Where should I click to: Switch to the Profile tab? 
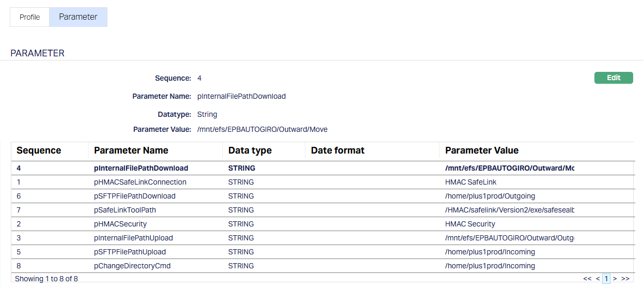pos(30,17)
